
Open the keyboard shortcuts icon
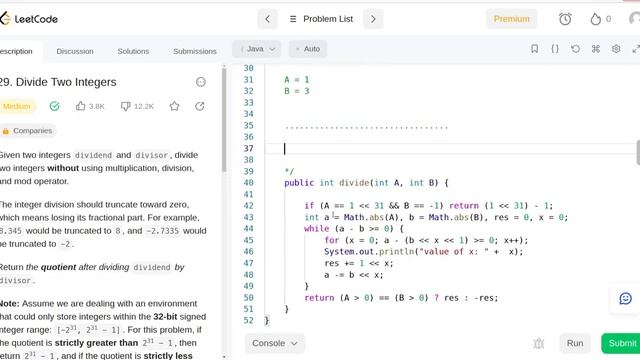(596, 49)
